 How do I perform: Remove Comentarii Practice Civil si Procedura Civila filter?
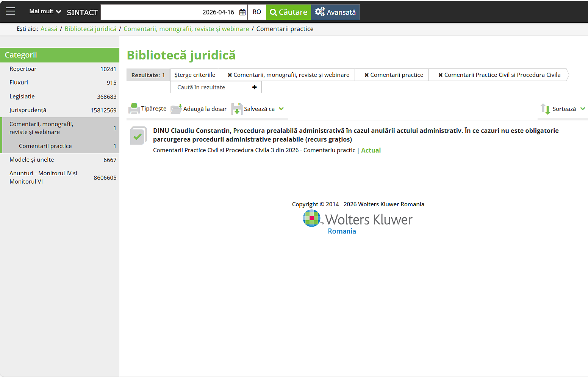click(440, 75)
